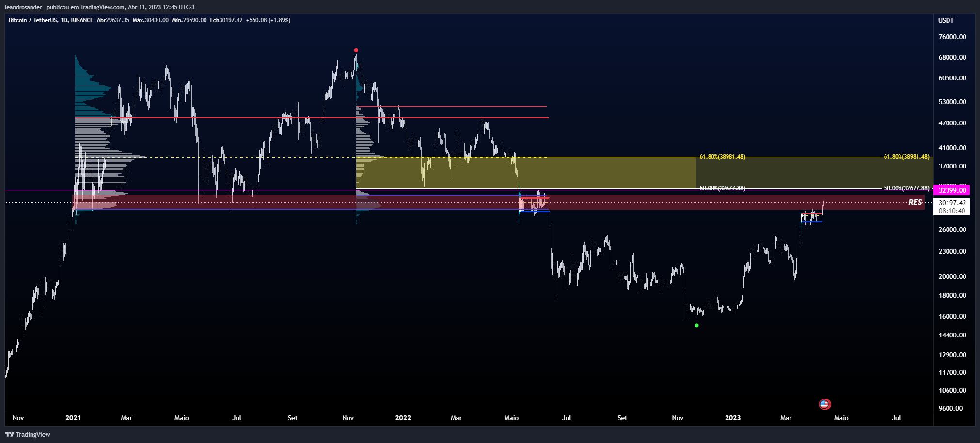Click the 08:10:40 bar countdown
980x443 pixels.
tap(952, 211)
